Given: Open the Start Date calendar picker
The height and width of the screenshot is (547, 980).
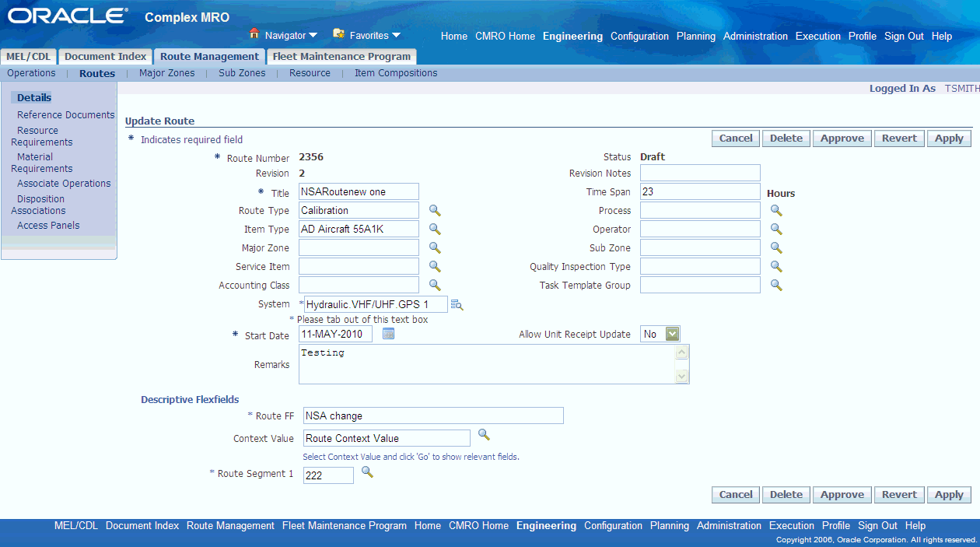Looking at the screenshot, I should [x=389, y=334].
